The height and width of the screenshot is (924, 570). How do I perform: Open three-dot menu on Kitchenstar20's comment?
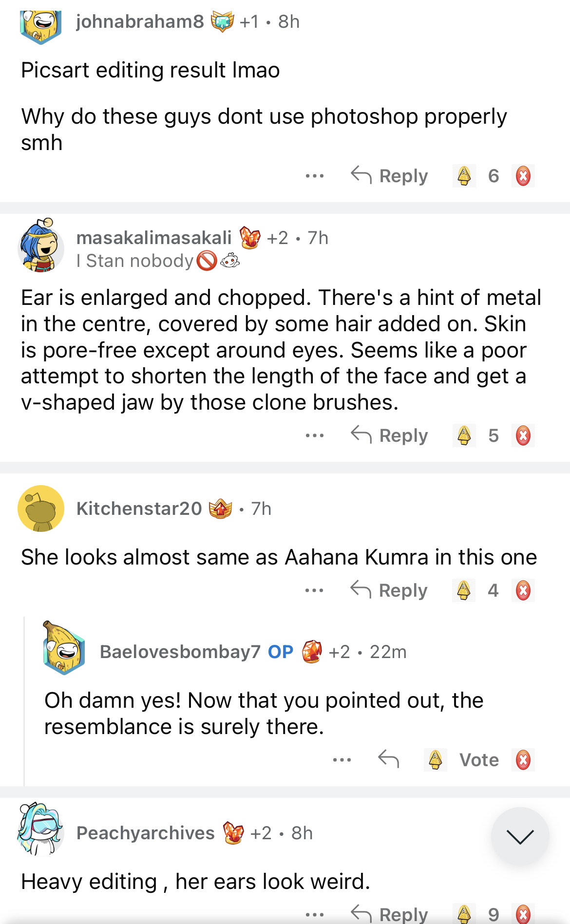point(314,590)
